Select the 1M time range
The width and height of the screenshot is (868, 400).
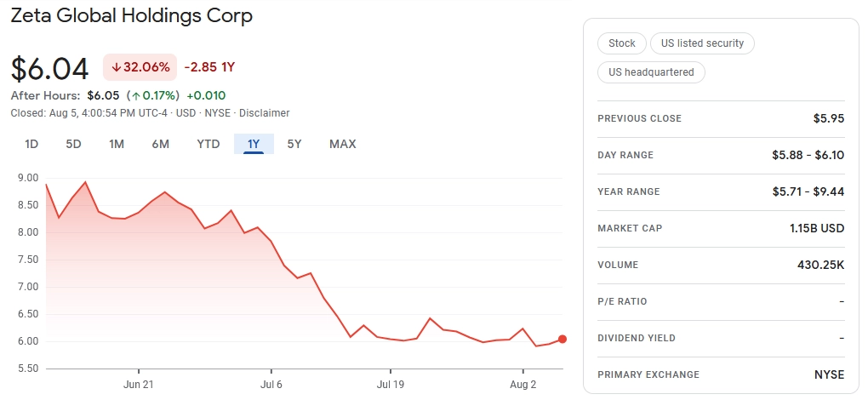(x=117, y=145)
